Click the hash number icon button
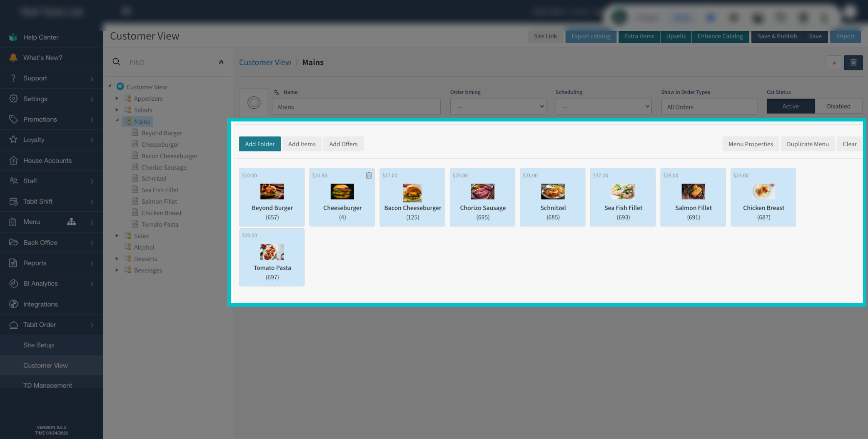Viewport: 868px width, 439px height. 834,63
